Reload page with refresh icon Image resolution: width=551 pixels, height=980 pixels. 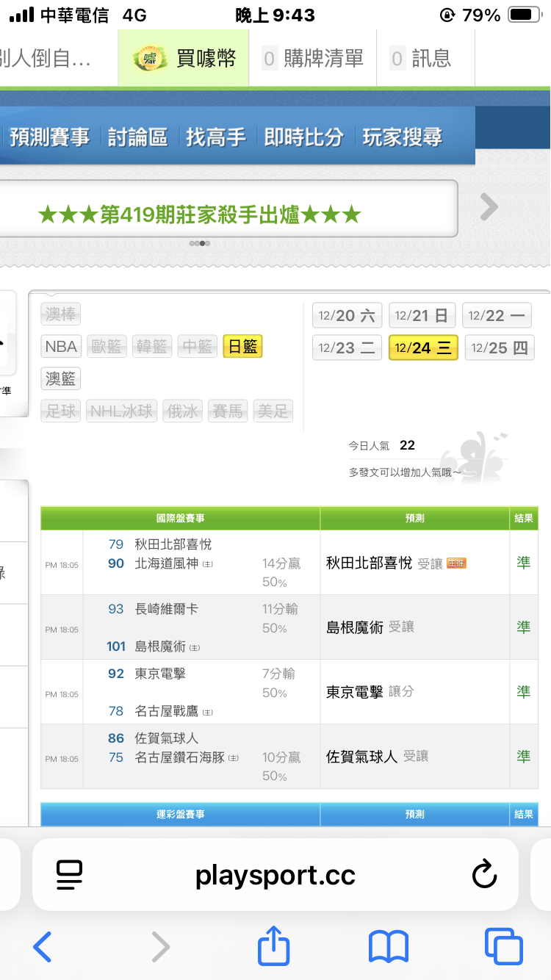click(484, 875)
